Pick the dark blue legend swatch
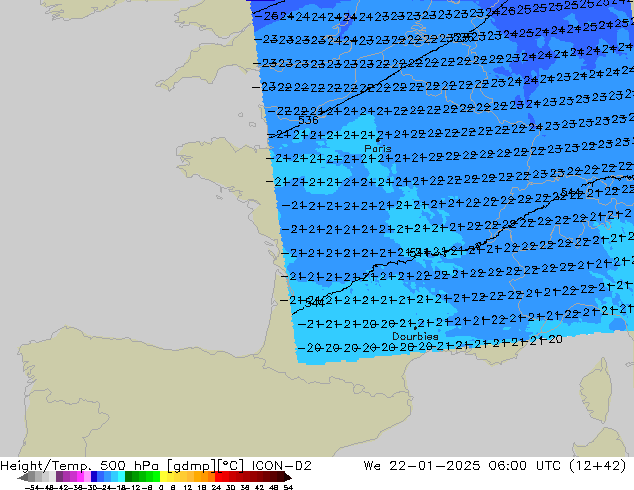The height and width of the screenshot is (490, 634). [x=94, y=476]
